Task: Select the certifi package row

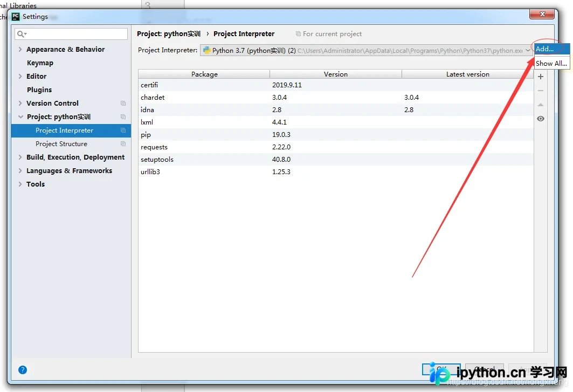Action: (x=336, y=85)
